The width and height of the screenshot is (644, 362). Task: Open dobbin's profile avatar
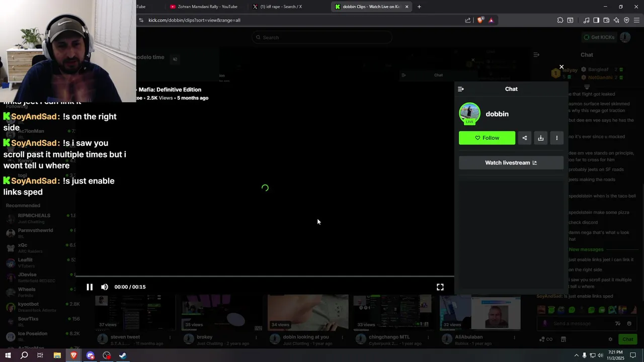pos(469,114)
